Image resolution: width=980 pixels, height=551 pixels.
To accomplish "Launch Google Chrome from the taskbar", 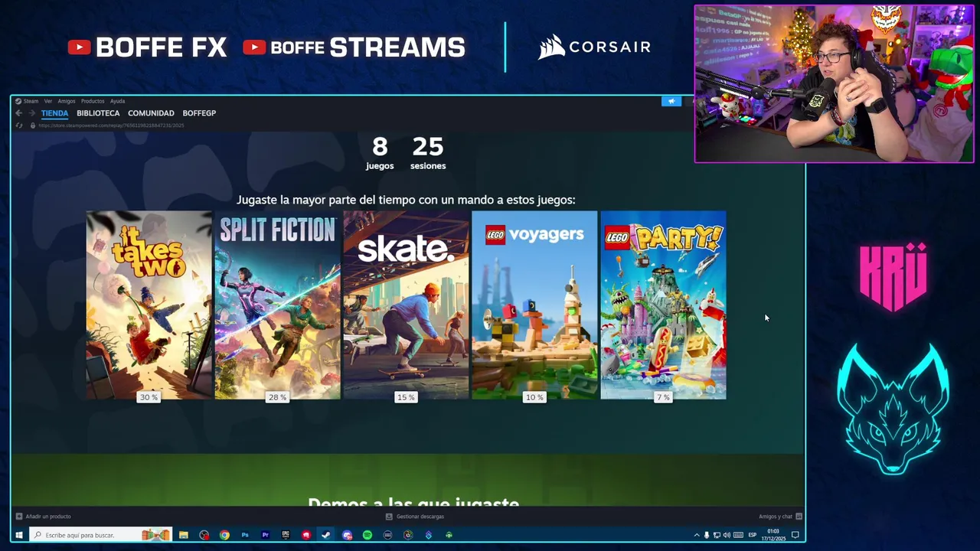I will pyautogui.click(x=224, y=535).
